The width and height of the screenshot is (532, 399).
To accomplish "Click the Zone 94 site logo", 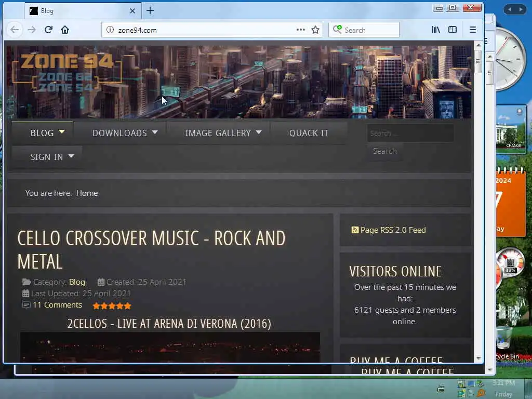I will pos(67,73).
